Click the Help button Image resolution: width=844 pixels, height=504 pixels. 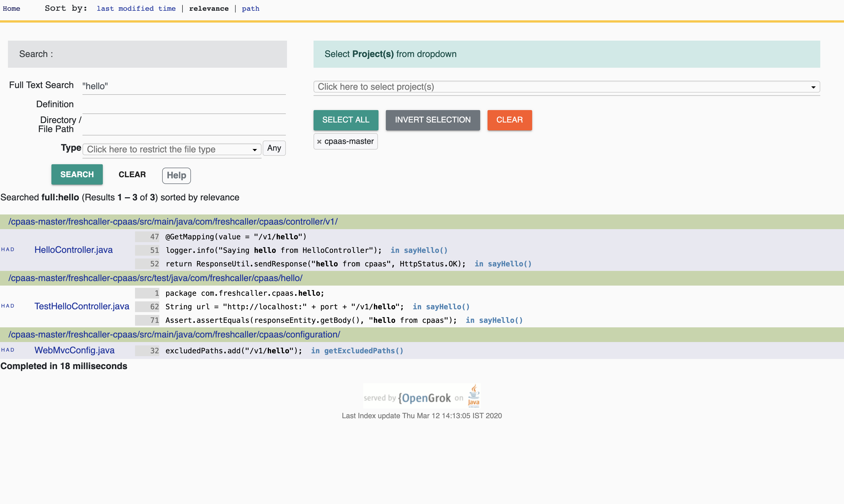(176, 176)
